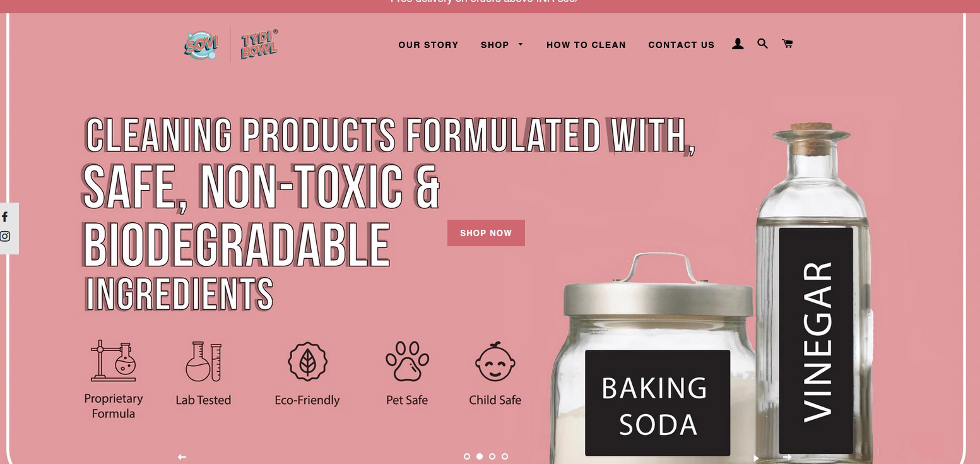Image resolution: width=980 pixels, height=464 pixels.
Task: Click the free delivery announcement bar
Action: pyautogui.click(x=490, y=4)
